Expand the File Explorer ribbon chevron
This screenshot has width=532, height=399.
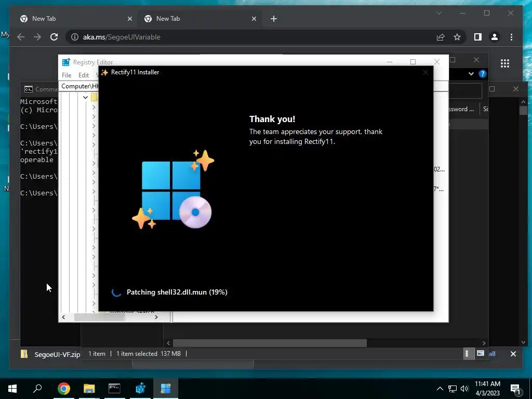point(471,74)
